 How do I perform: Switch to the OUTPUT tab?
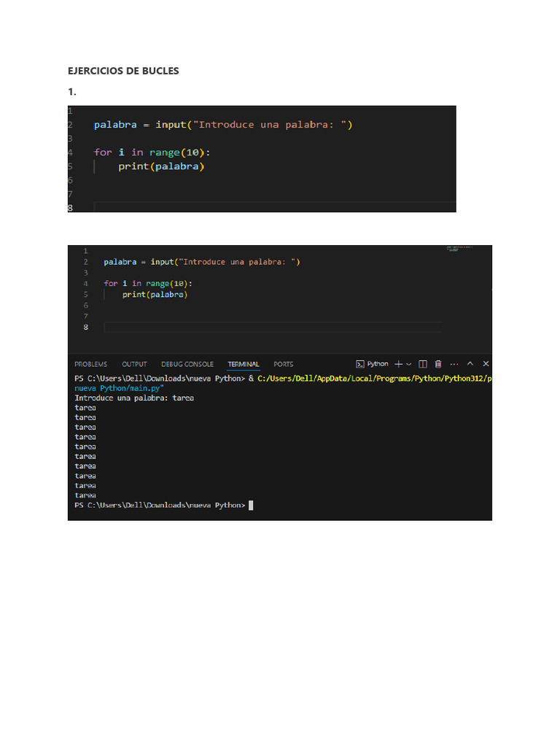(x=134, y=364)
